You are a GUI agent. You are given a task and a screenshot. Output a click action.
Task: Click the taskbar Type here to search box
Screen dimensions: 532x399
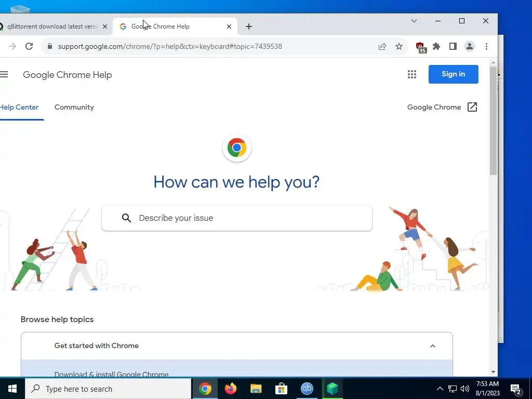click(x=108, y=389)
